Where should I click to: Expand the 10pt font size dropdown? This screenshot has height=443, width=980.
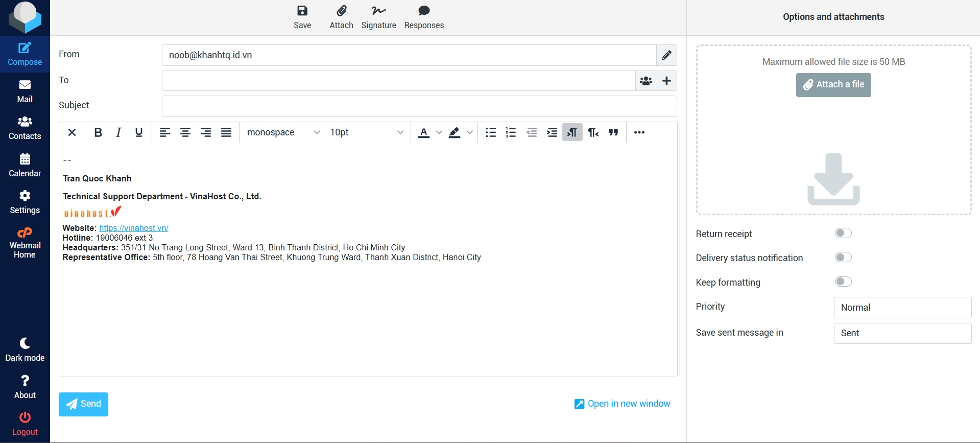pos(366,133)
